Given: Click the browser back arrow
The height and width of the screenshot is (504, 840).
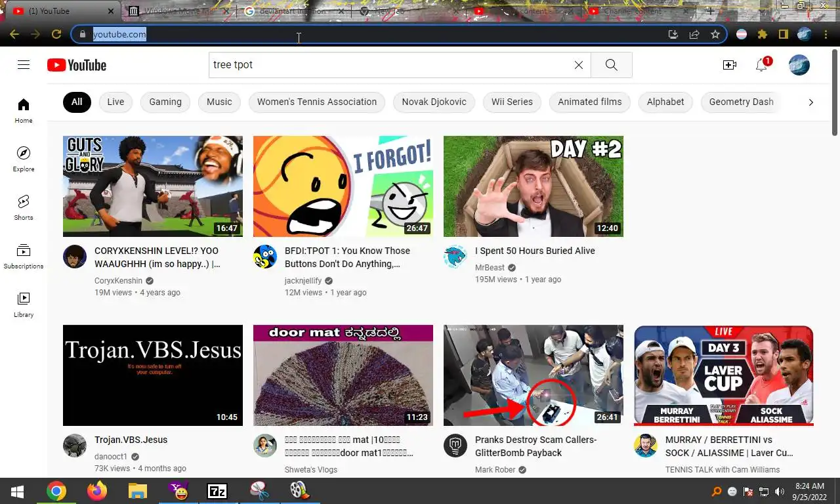Looking at the screenshot, I should pyautogui.click(x=14, y=34).
